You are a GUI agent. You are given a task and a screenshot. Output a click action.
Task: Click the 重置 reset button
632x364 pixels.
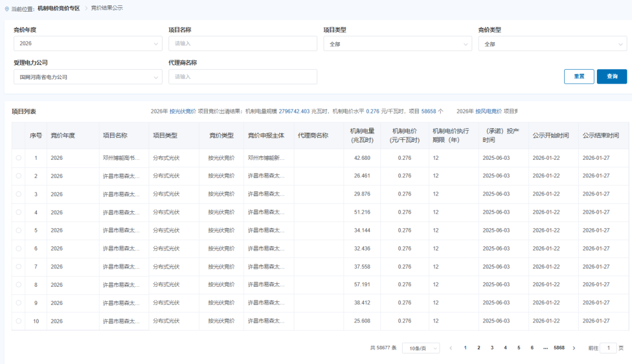pos(579,76)
